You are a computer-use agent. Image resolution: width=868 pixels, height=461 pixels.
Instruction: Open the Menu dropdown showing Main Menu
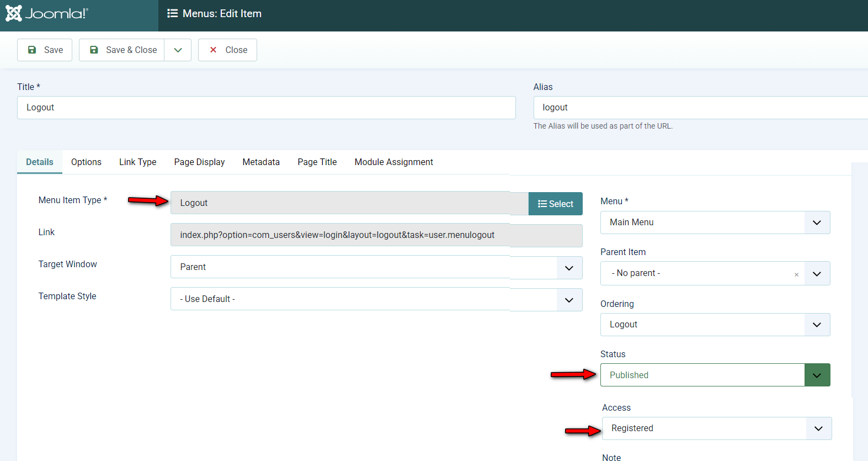point(715,222)
